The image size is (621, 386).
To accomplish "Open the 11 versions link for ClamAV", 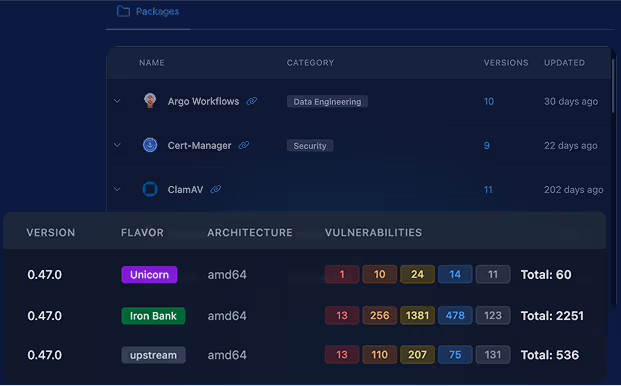I will pos(488,190).
